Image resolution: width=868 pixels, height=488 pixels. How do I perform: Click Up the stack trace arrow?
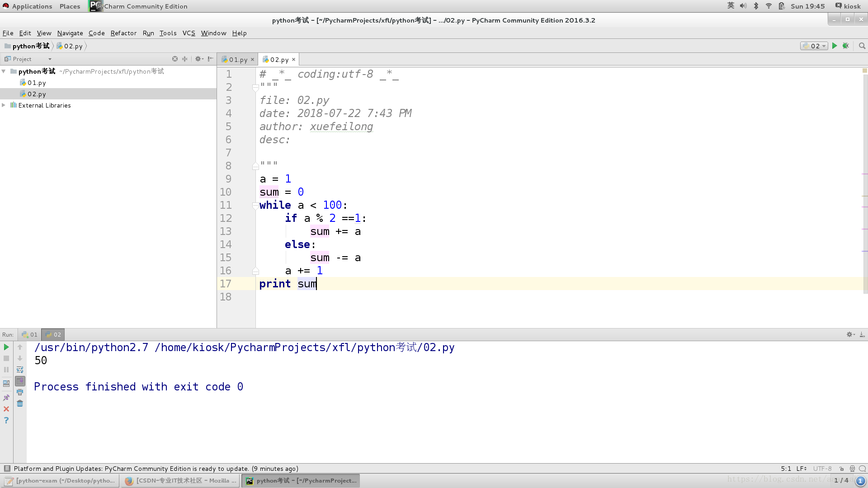(x=20, y=347)
